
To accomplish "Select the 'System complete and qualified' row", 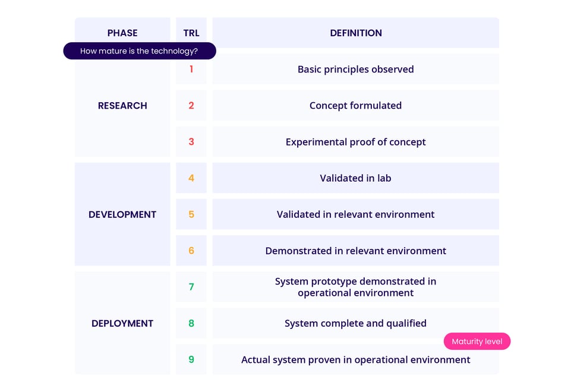I will [355, 323].
